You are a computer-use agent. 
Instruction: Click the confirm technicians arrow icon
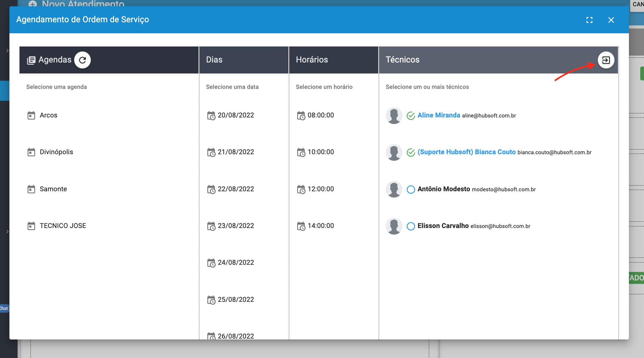point(606,60)
